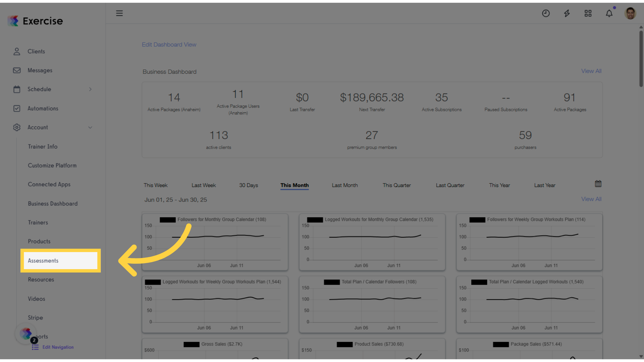Open Assessments under Account
The image size is (644, 362).
tap(60, 260)
